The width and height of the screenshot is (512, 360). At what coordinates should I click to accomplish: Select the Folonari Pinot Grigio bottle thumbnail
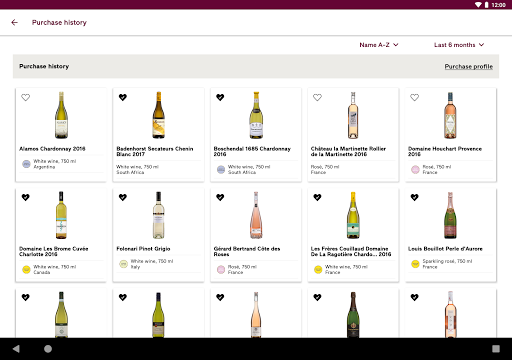pos(158,215)
